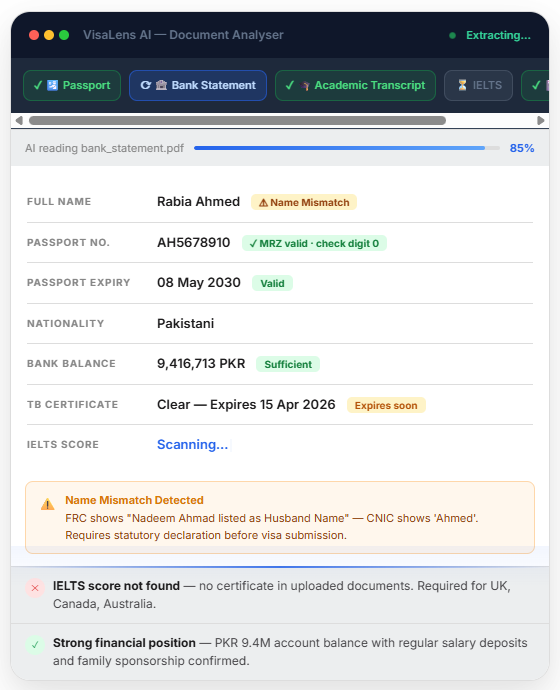
Task: Click the bank statement reading progress bar
Action: 347,148
